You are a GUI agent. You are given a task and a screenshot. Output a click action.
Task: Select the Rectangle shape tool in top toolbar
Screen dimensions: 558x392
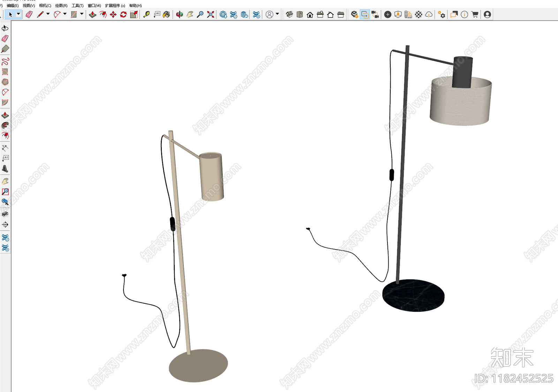tap(74, 14)
